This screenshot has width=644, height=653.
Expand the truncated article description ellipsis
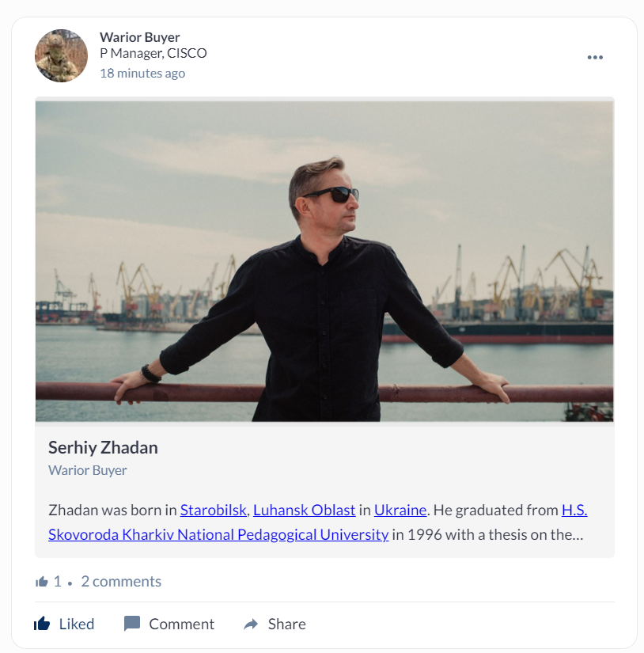coord(578,534)
